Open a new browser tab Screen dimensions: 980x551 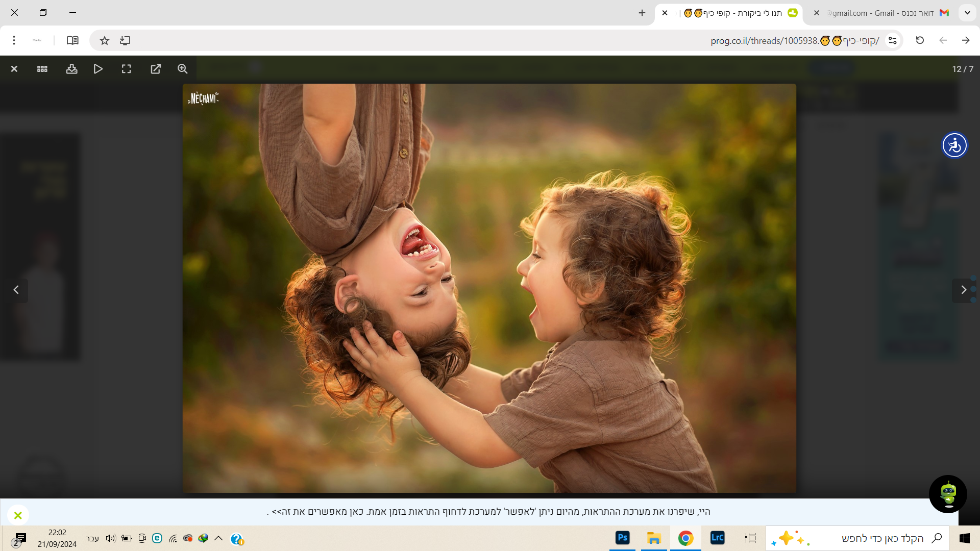click(642, 13)
